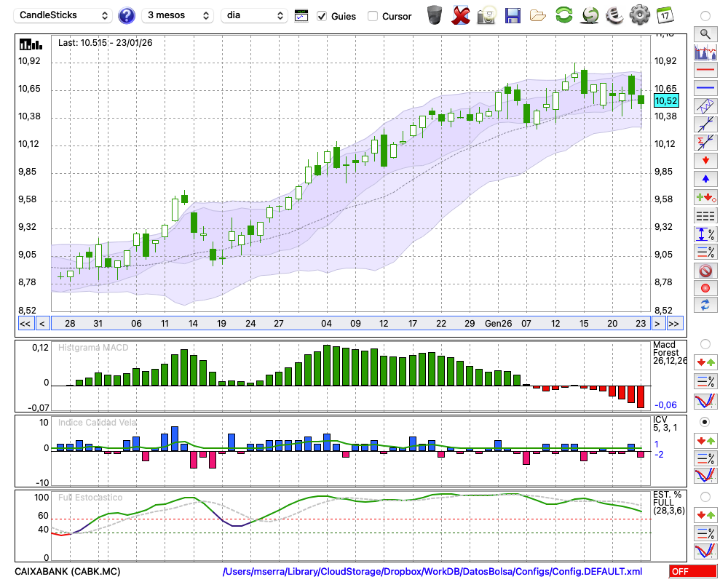Click 'EST. % FULL (28,3,6)' label

668,503
